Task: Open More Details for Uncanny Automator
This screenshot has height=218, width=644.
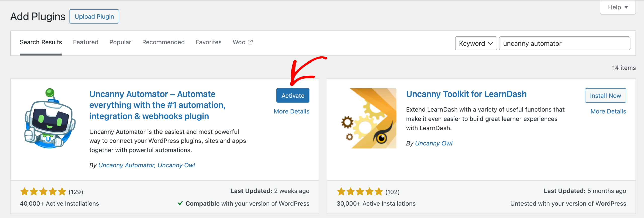Action: click(292, 111)
